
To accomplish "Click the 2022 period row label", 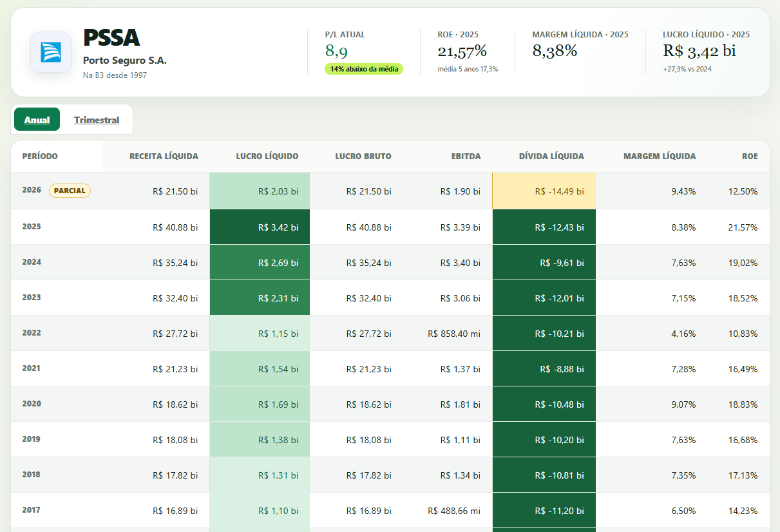I will (x=32, y=333).
